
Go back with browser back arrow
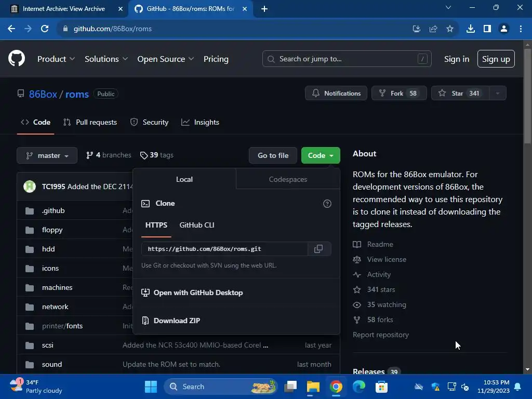click(11, 29)
